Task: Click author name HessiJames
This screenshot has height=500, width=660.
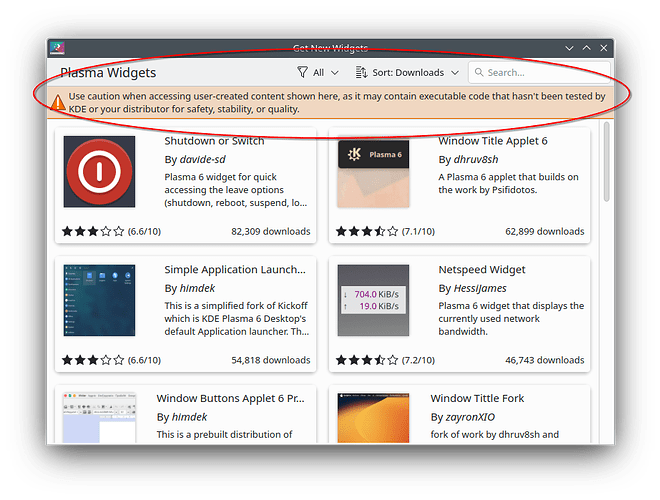Action: (480, 288)
